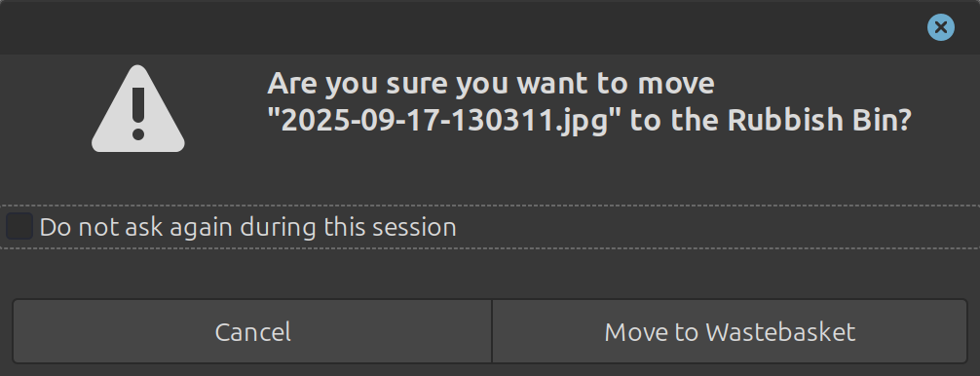Dismiss the confirmation using the round close icon
This screenshot has height=376, width=980.
pos(941,27)
